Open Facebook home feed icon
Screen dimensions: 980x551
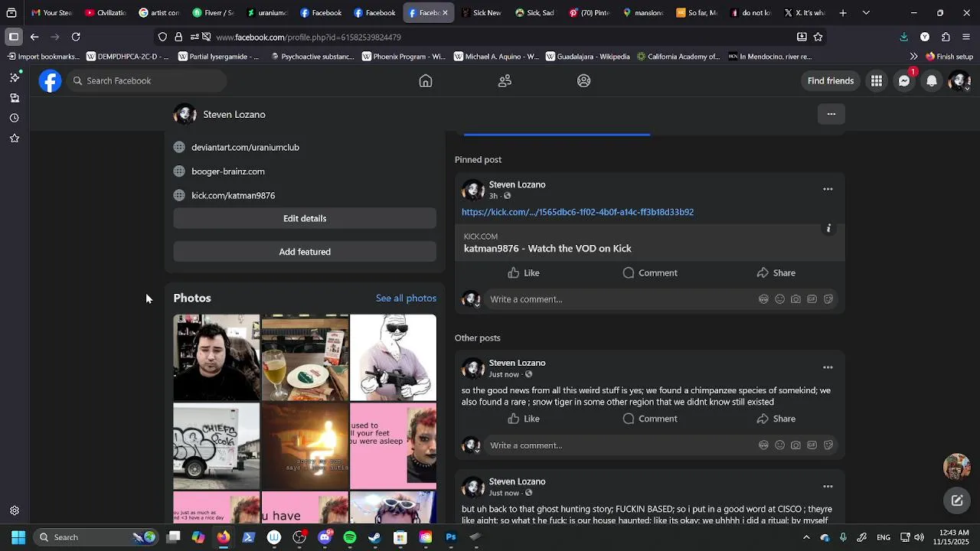(x=426, y=80)
